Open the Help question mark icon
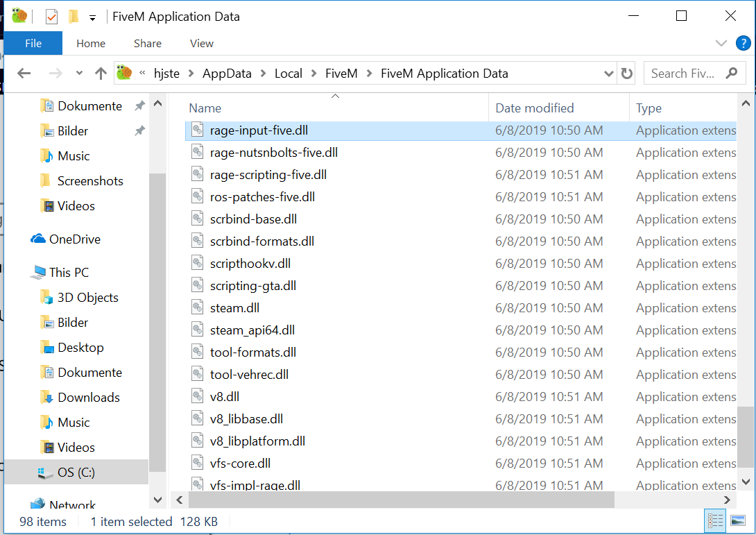Viewport: 756px width, 535px height. click(743, 44)
